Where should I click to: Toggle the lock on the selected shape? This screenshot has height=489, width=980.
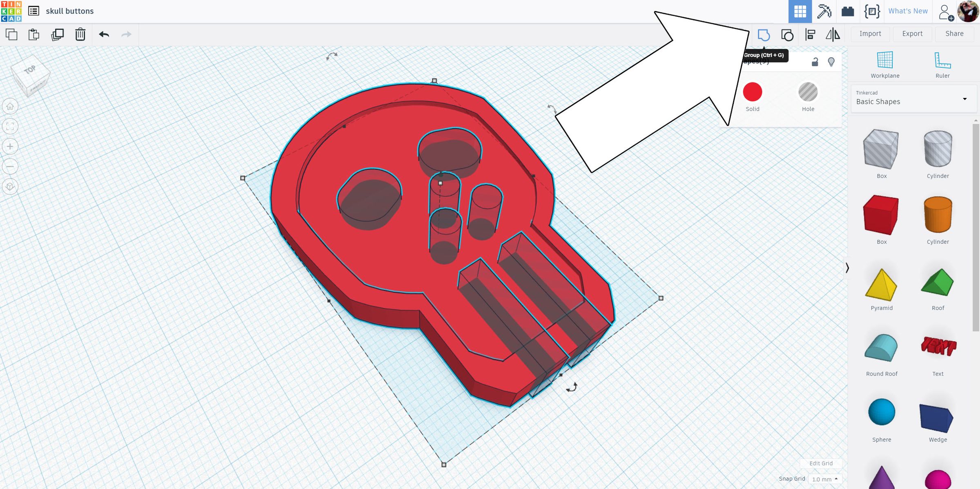(814, 61)
